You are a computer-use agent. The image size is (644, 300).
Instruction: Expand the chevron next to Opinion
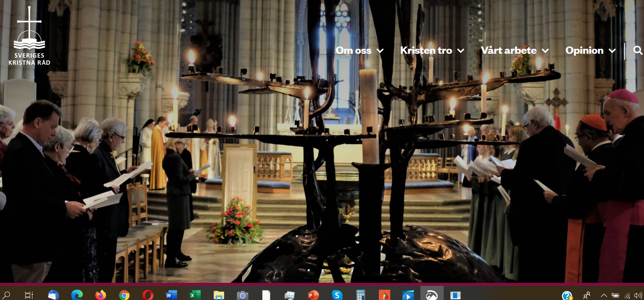tap(612, 51)
